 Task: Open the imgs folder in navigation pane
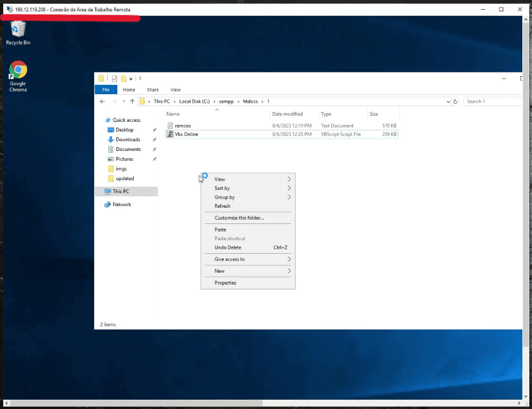[x=121, y=169]
